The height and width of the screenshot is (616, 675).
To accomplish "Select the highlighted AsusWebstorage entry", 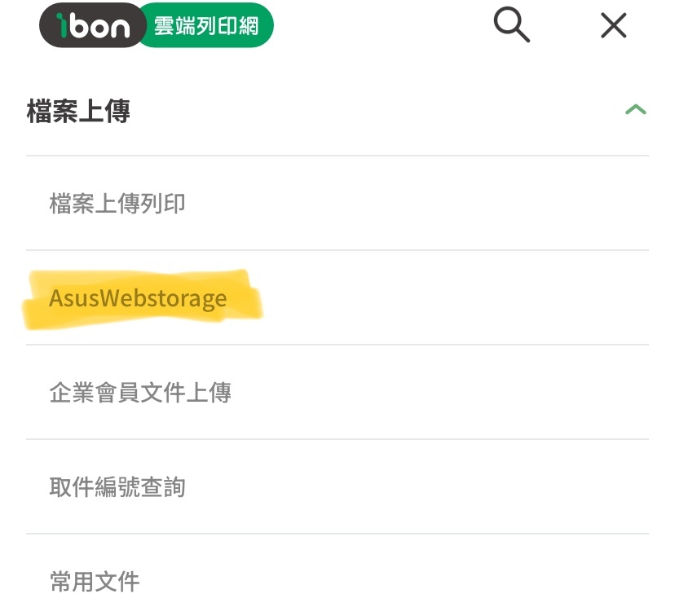I will tap(337, 297).
